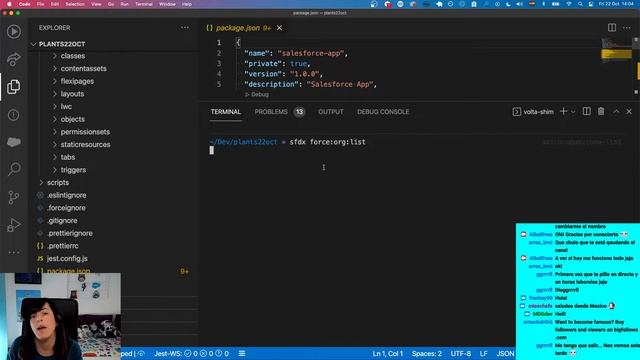Open Explorer panel more actions ellipsis
Viewport: 640px width, 360px height.
(185, 28)
